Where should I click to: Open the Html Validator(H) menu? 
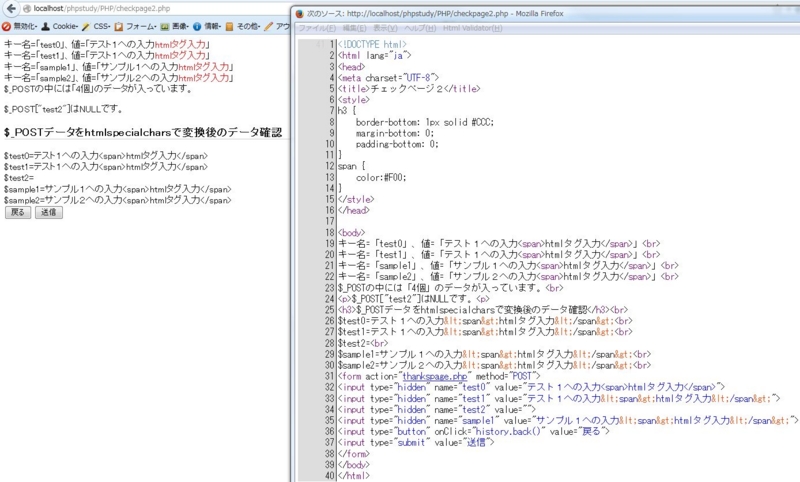[x=472, y=28]
